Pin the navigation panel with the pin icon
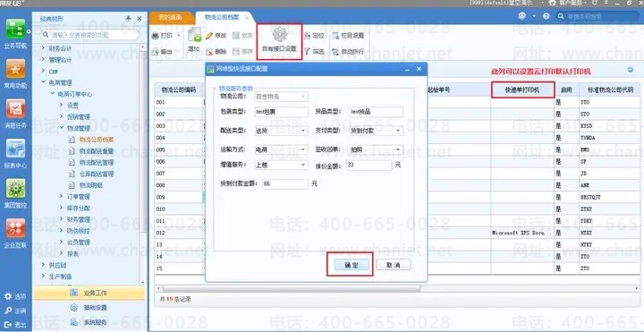Viewport: 644px width, 332px height. [x=129, y=19]
